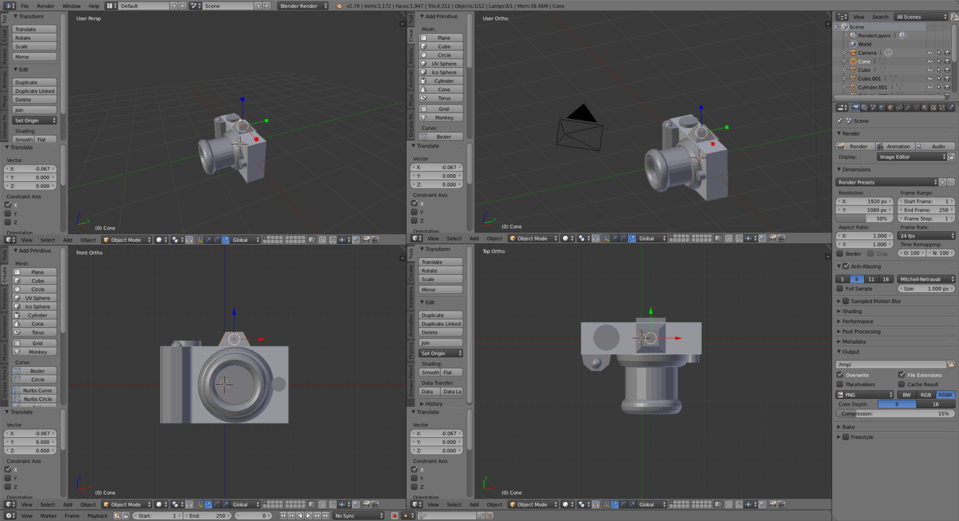Image resolution: width=959 pixels, height=521 pixels.
Task: Click OpenGL render camera icon in Front Ortho header
Action: tap(366, 504)
